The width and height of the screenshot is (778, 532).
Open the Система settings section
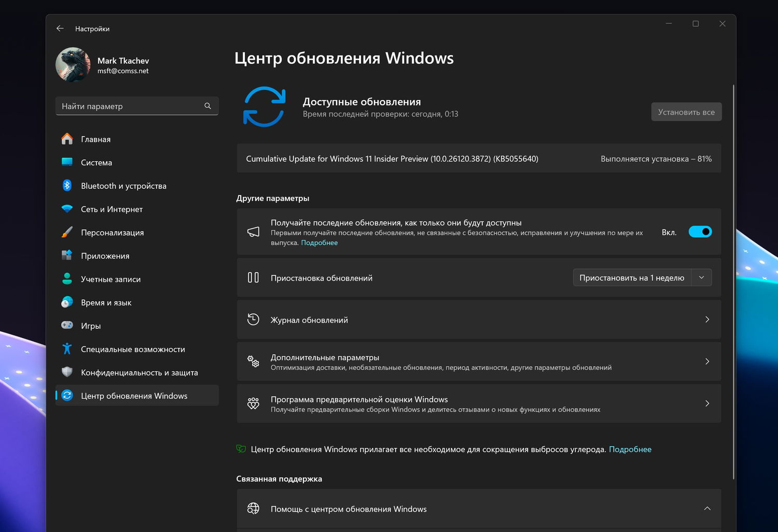96,162
